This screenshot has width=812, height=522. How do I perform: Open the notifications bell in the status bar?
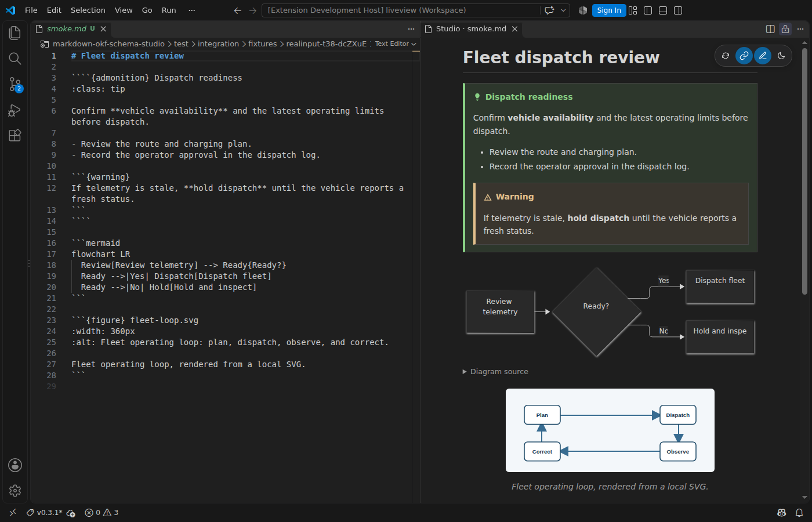tap(799, 513)
